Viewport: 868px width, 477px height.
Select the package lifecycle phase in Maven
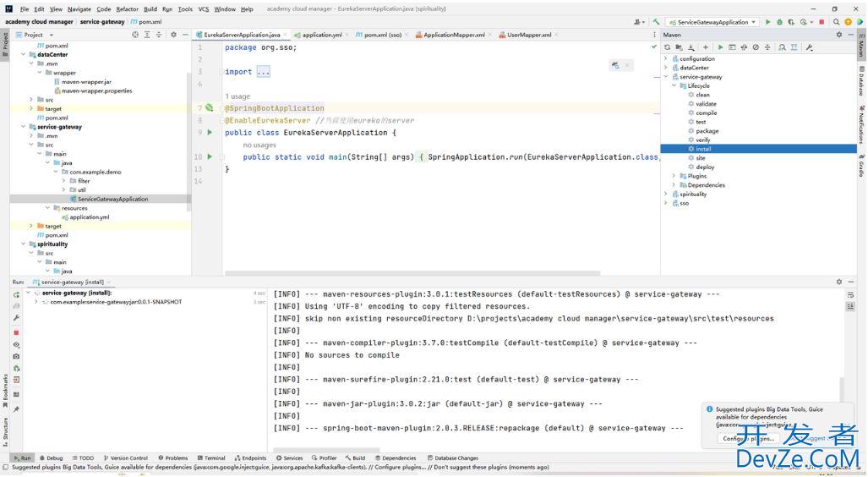[707, 131]
